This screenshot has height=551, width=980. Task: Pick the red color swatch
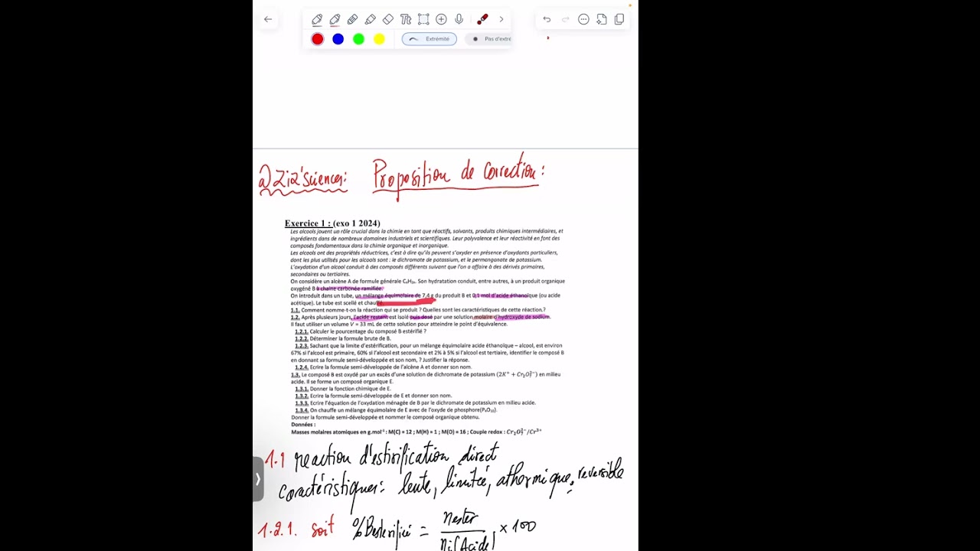(x=318, y=39)
